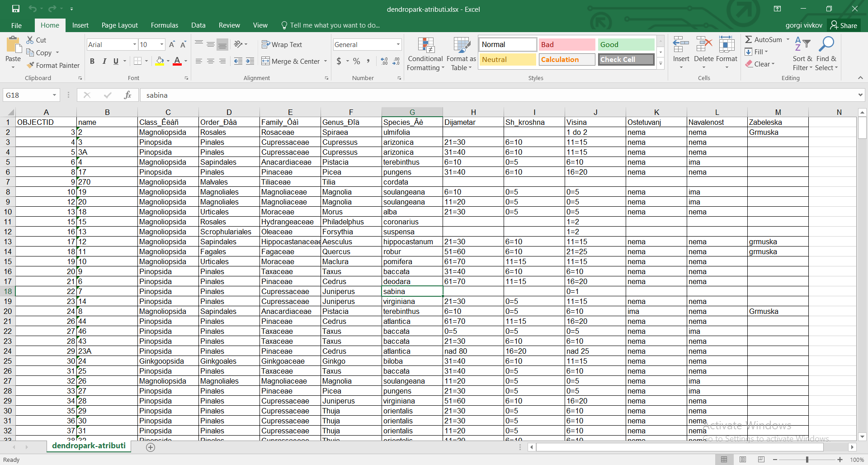The image size is (868, 465).
Task: Click the Borders icon
Action: pos(138,61)
